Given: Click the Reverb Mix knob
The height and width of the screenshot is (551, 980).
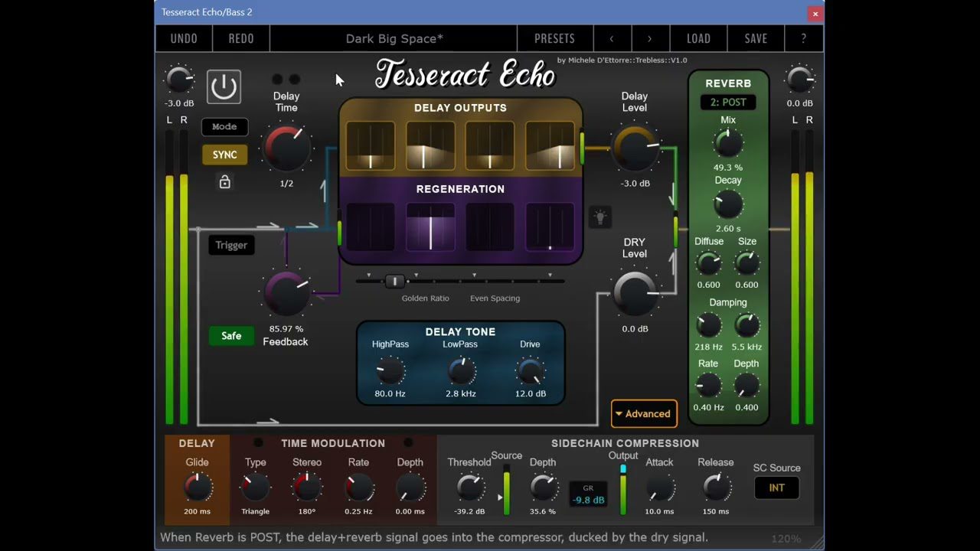Looking at the screenshot, I should pos(728,144).
